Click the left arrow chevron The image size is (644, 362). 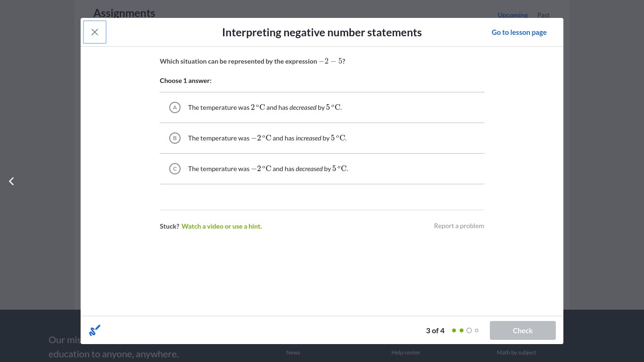11,181
